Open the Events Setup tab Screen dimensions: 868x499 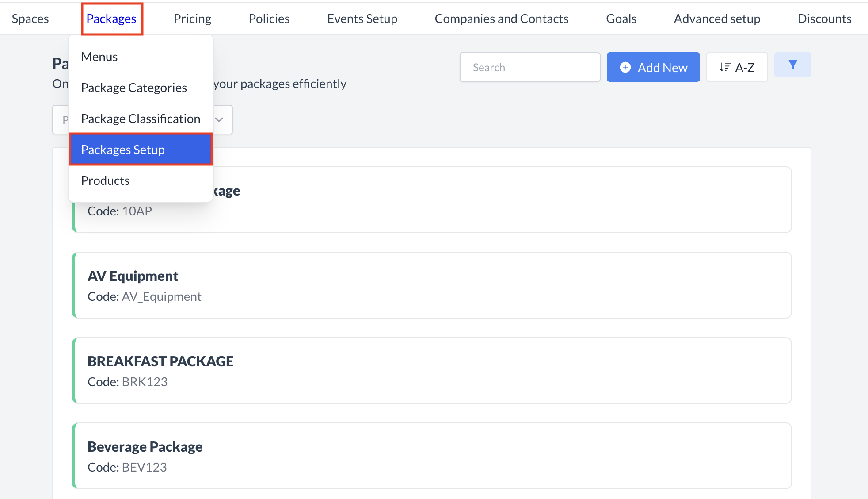point(362,18)
